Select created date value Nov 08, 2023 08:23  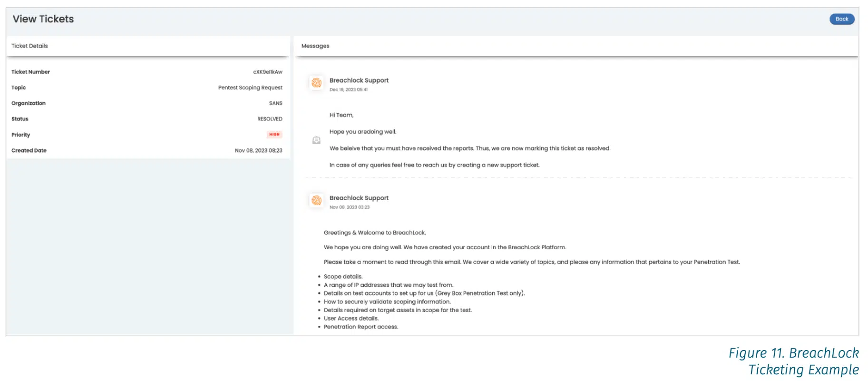tap(258, 150)
